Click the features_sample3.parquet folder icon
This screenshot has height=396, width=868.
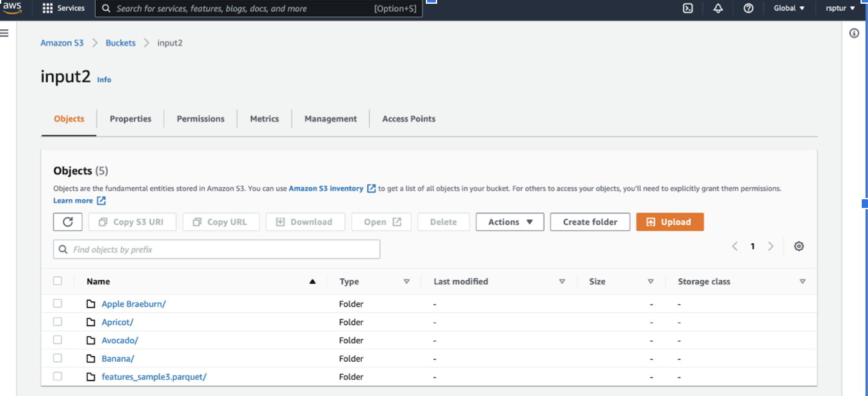[x=91, y=376]
